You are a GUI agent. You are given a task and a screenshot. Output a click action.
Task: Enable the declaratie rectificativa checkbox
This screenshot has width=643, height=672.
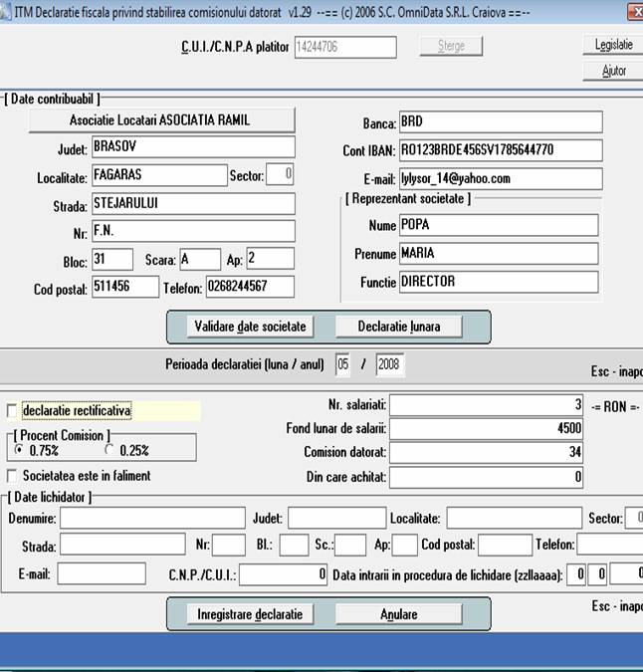[x=13, y=411]
